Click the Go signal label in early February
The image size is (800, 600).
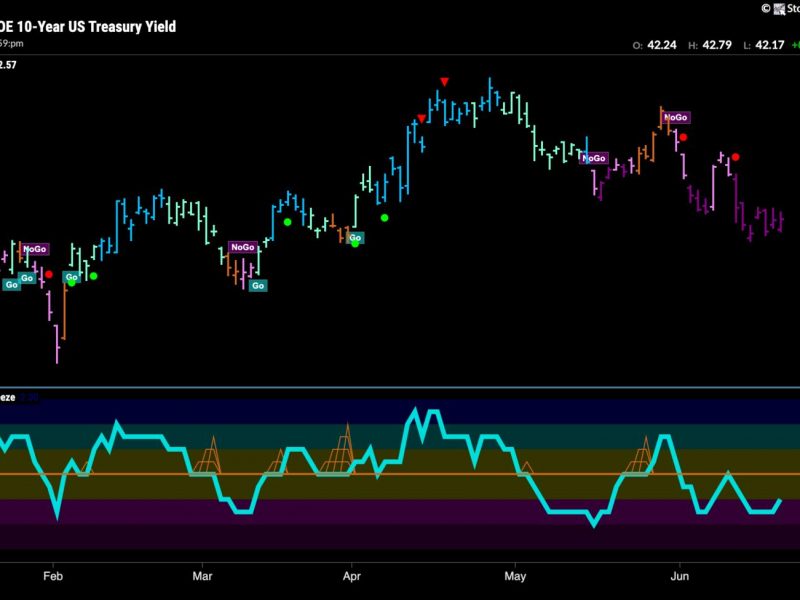pyautogui.click(x=71, y=277)
